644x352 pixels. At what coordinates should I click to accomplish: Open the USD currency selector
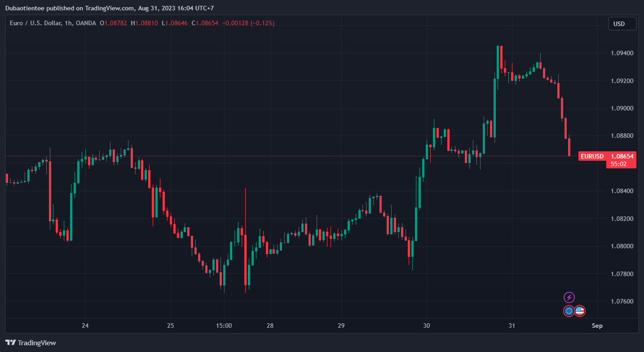click(622, 24)
